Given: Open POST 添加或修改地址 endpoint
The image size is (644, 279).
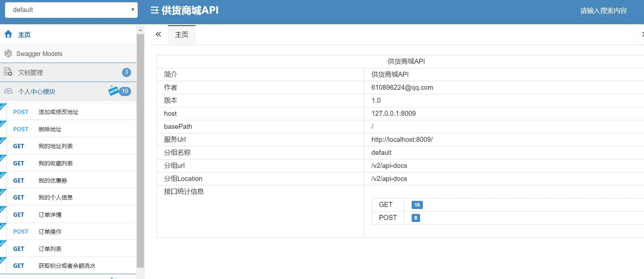Looking at the screenshot, I should [58, 112].
